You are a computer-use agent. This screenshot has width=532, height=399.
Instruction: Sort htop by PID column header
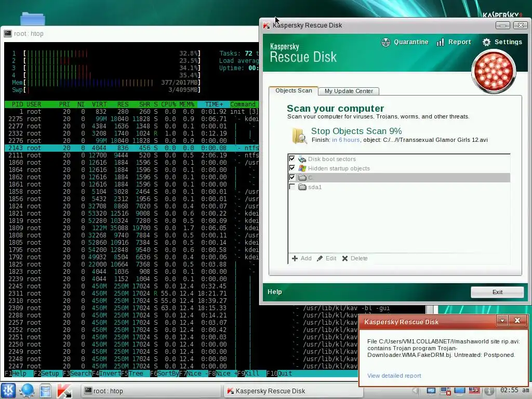click(17, 104)
